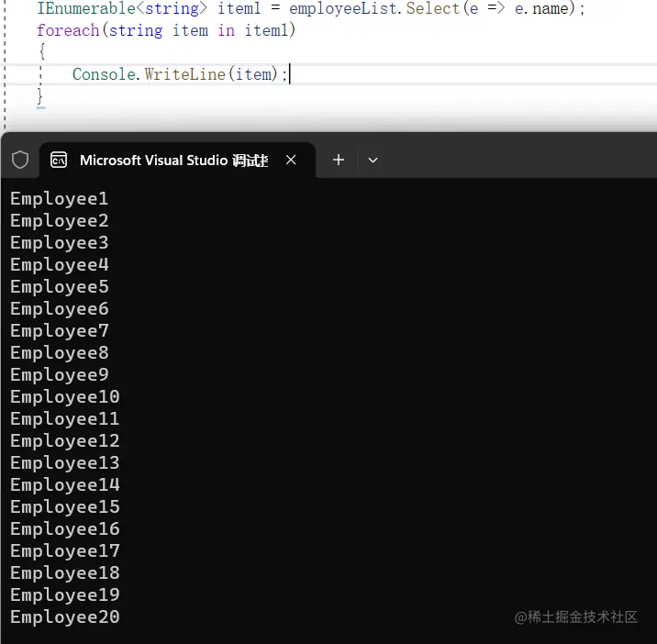Click the Employee13 output line
657x644 pixels.
[65, 462]
